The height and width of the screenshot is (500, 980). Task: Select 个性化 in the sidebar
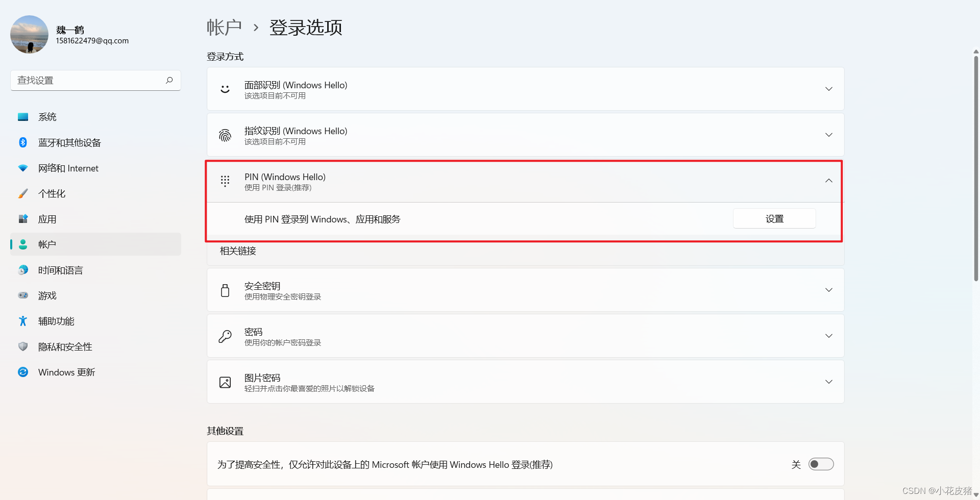coord(95,193)
